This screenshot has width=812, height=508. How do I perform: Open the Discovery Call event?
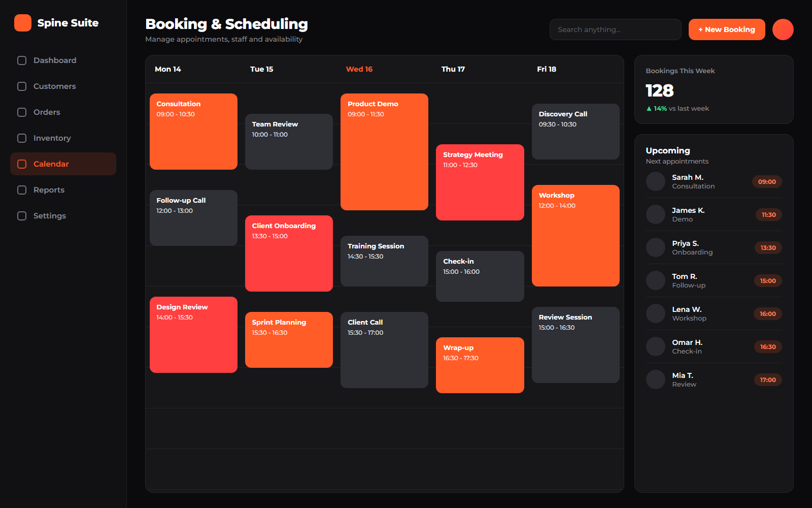pos(576,132)
